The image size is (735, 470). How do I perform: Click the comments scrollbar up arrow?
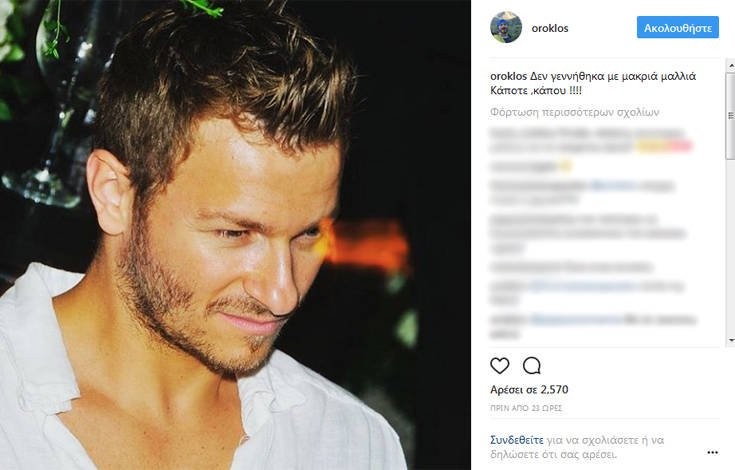(730, 66)
